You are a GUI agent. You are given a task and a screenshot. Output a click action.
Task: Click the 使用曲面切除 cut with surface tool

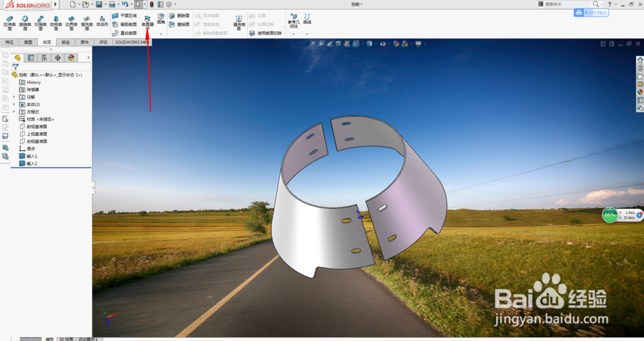click(266, 33)
